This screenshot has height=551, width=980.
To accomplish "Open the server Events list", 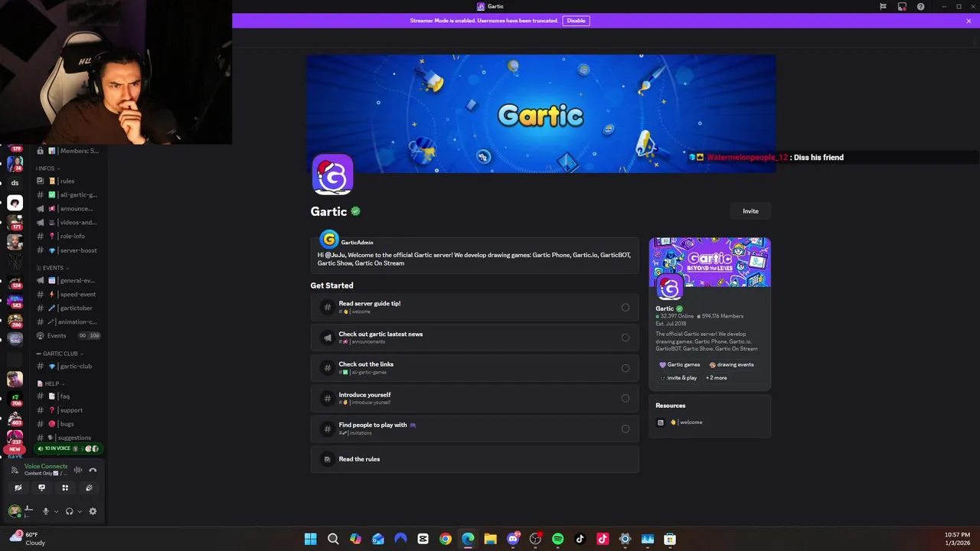I will [67, 335].
